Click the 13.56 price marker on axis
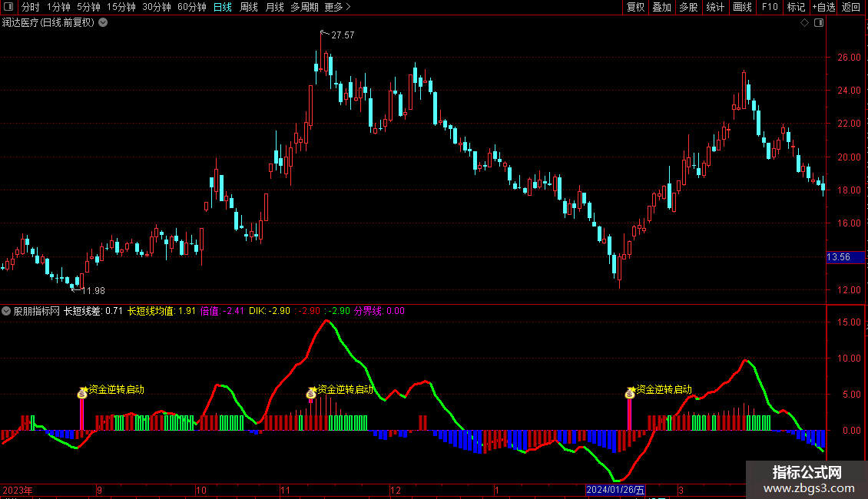This screenshot has height=499, width=868. tap(845, 257)
